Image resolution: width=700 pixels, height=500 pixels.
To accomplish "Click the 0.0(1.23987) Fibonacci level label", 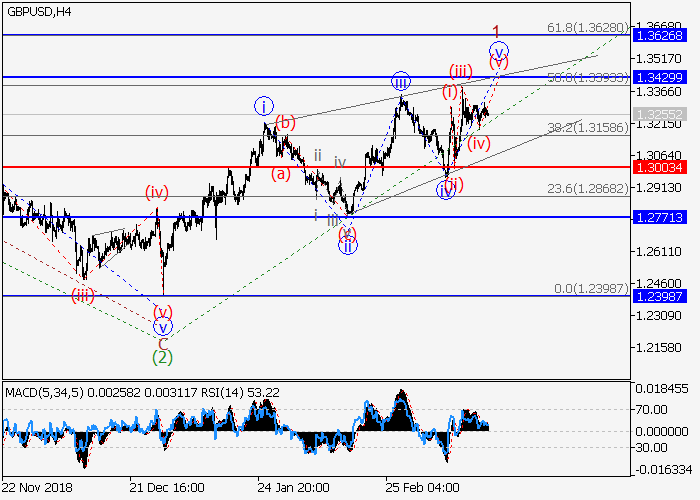I will click(591, 288).
